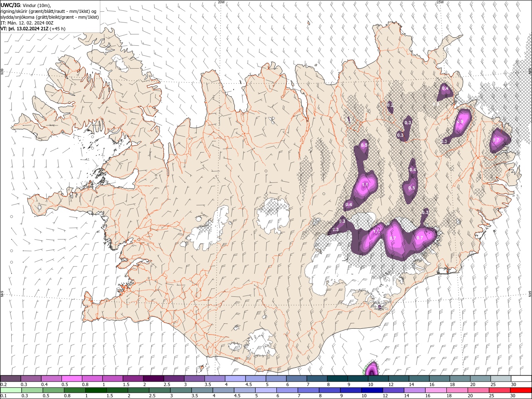Click the bright red 30 swatch in bottom legend
This screenshot has width=532, height=399.
pyautogui.click(x=521, y=390)
